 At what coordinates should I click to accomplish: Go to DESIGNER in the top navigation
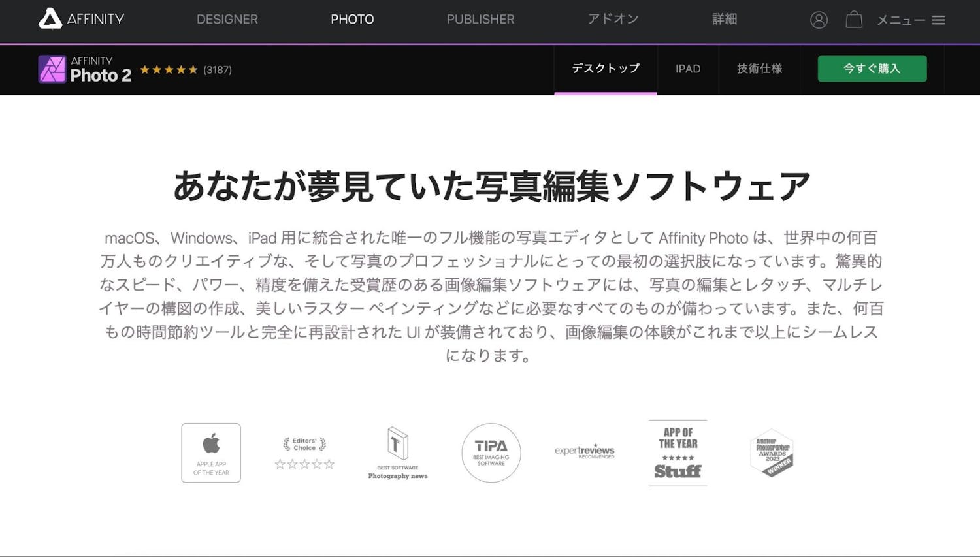(x=227, y=20)
